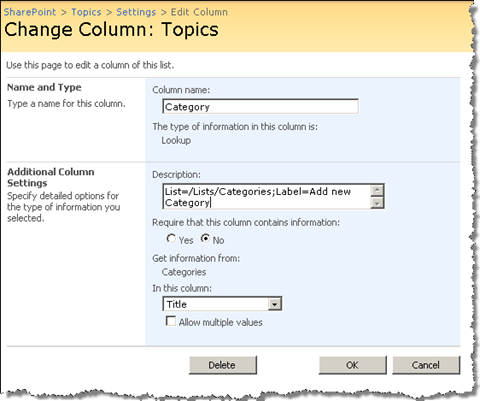480x401 pixels.
Task: Click the Description scrollbar down arrow
Action: click(x=377, y=203)
